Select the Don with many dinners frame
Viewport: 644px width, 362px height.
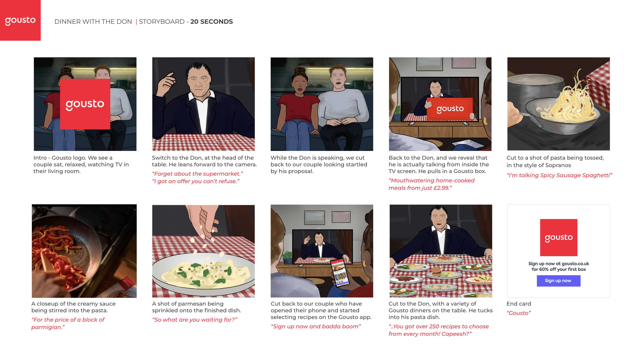click(x=441, y=251)
